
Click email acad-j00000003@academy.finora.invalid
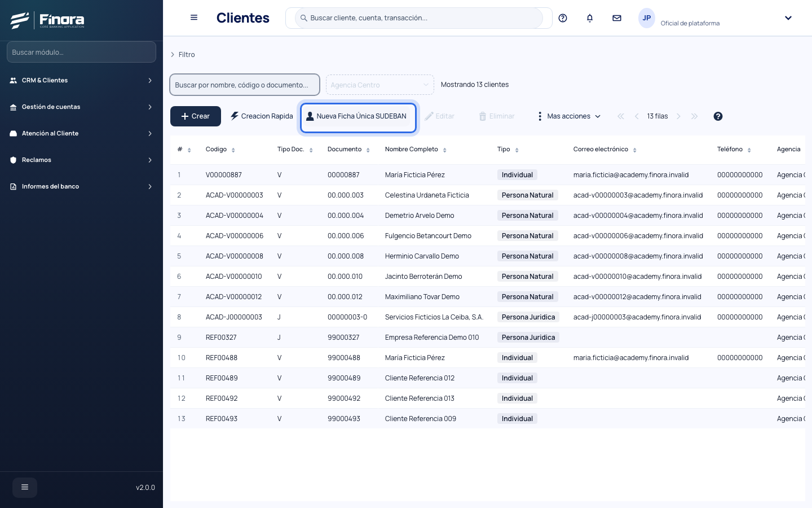pos(637,317)
